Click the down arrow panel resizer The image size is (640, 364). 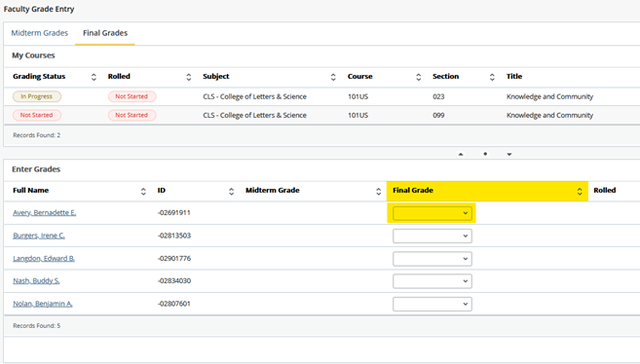point(509,154)
